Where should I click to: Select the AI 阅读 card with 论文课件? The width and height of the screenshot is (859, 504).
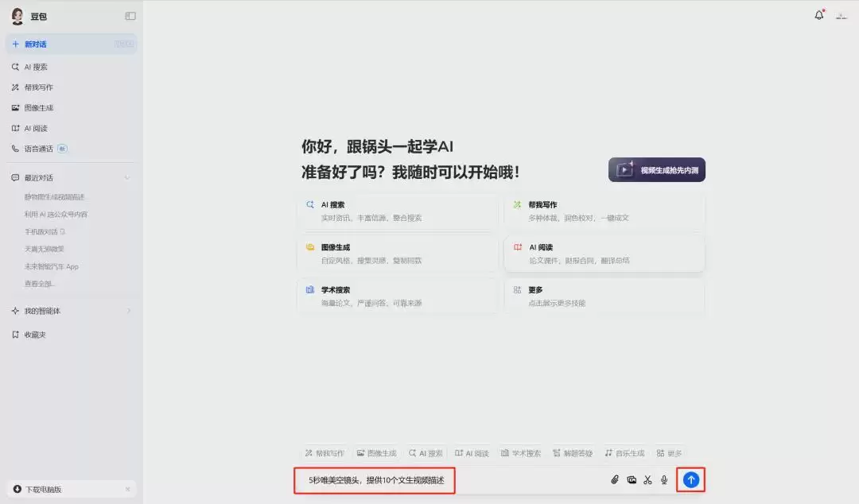(604, 254)
